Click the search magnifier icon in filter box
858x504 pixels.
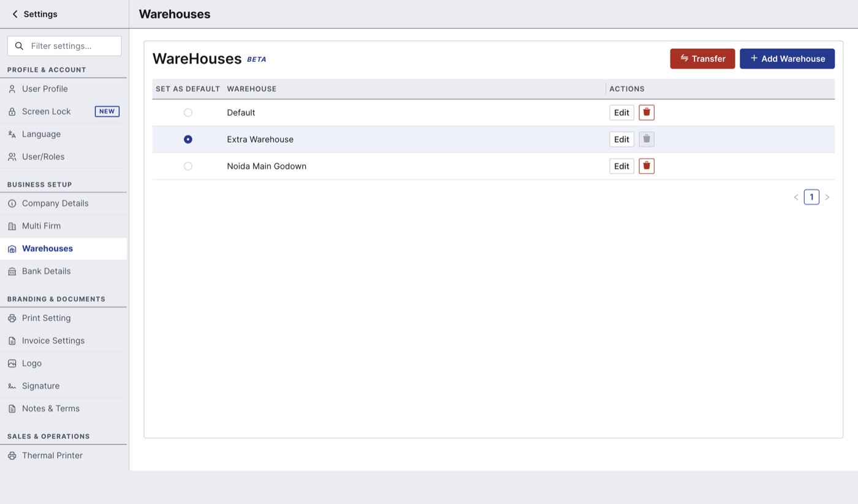point(19,46)
